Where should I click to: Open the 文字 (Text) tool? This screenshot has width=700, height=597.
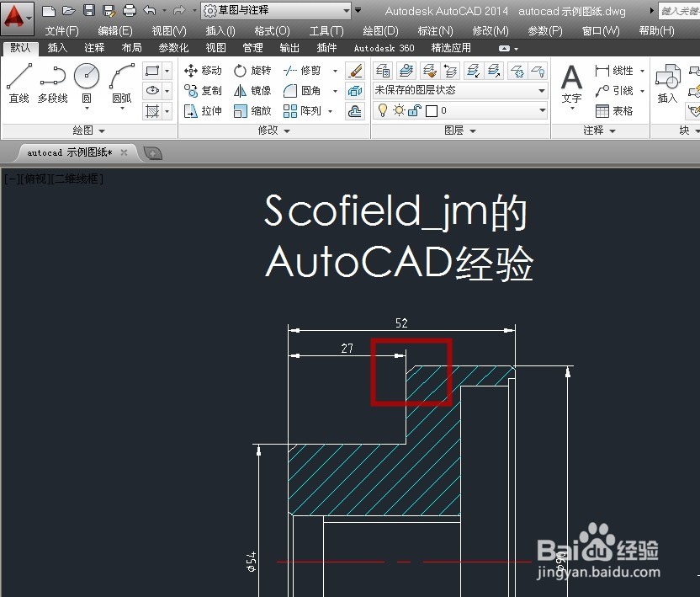[571, 78]
